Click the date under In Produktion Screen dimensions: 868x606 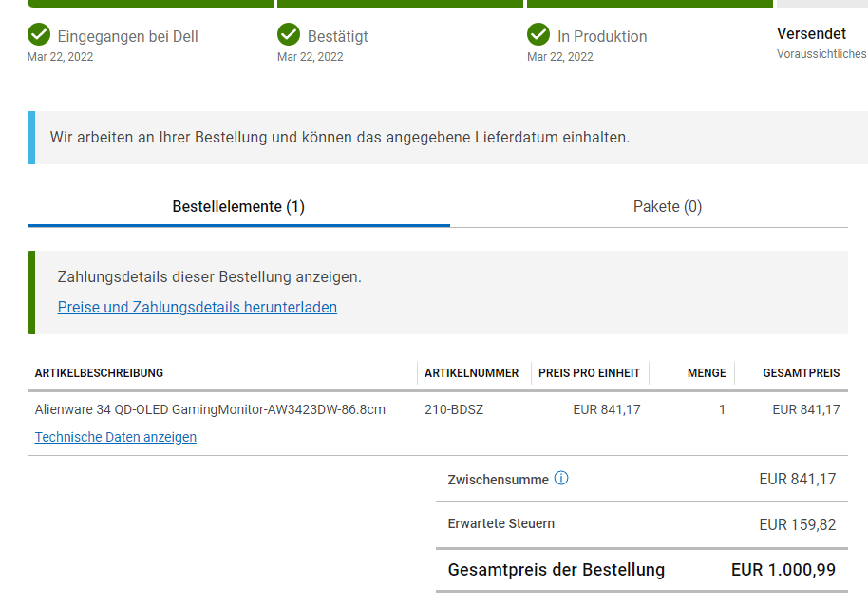coord(559,57)
